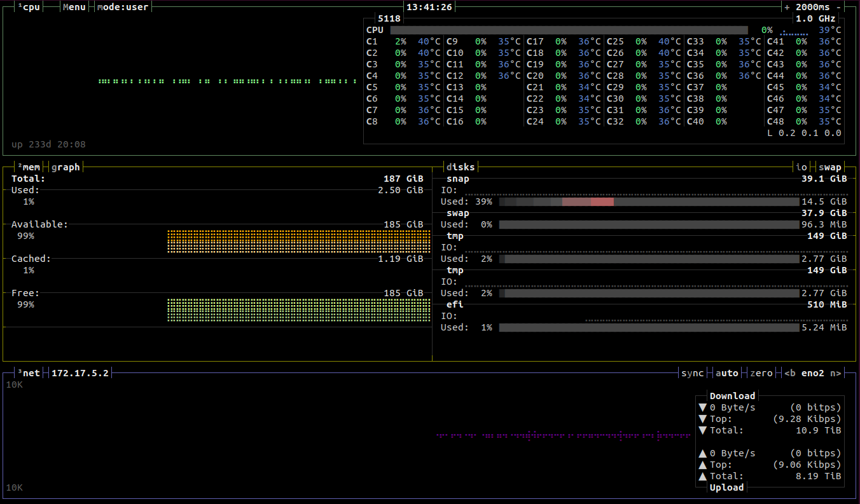Click the C33 core entry
The image size is (860, 504).
pyautogui.click(x=724, y=41)
